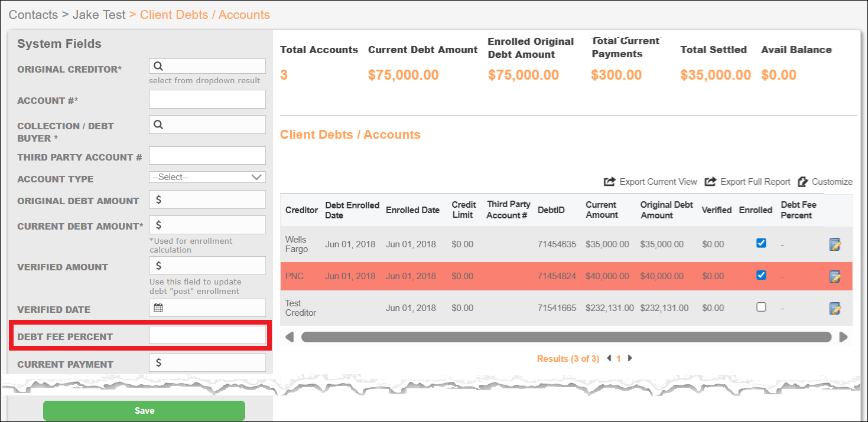Screen dimensions: 868x422
Task: Toggle the Enrolled checkbox on the PNC row
Action: [x=761, y=275]
